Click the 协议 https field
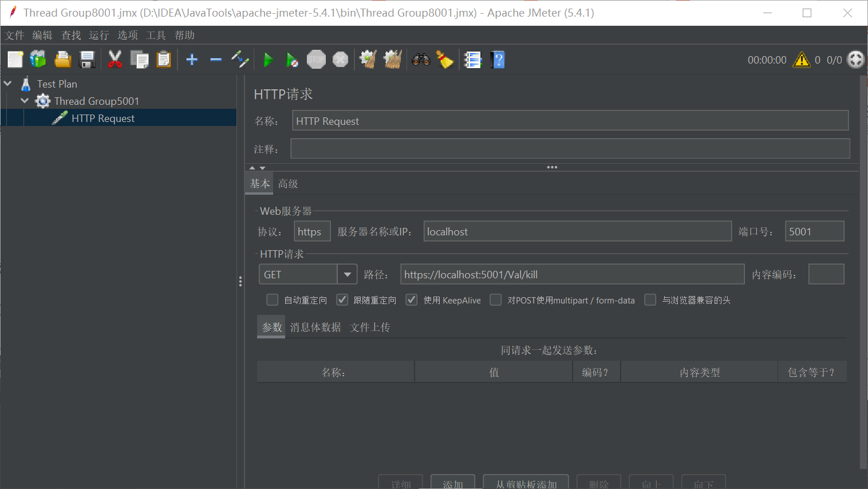Screen dimensions: 868x489 pos(313,231)
